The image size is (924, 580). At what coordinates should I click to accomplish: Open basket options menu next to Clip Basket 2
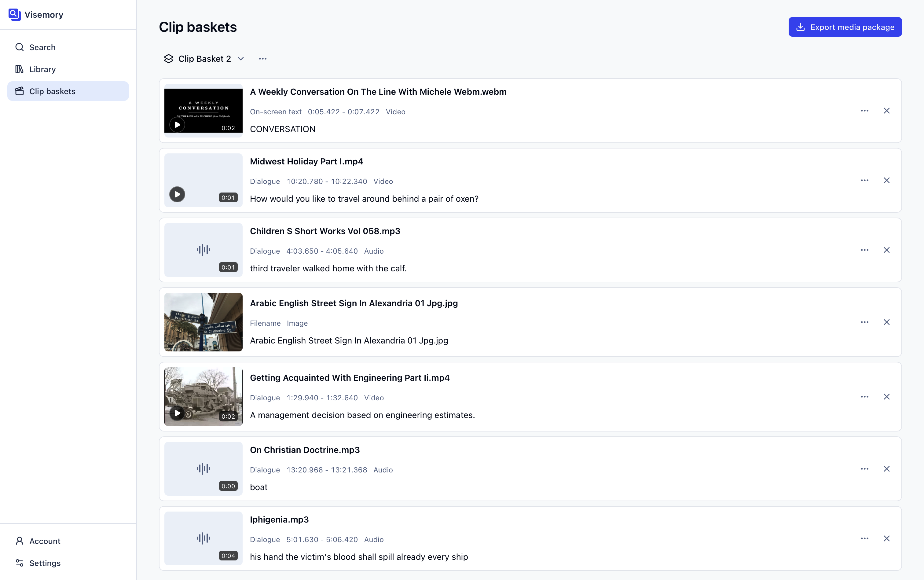coord(263,59)
